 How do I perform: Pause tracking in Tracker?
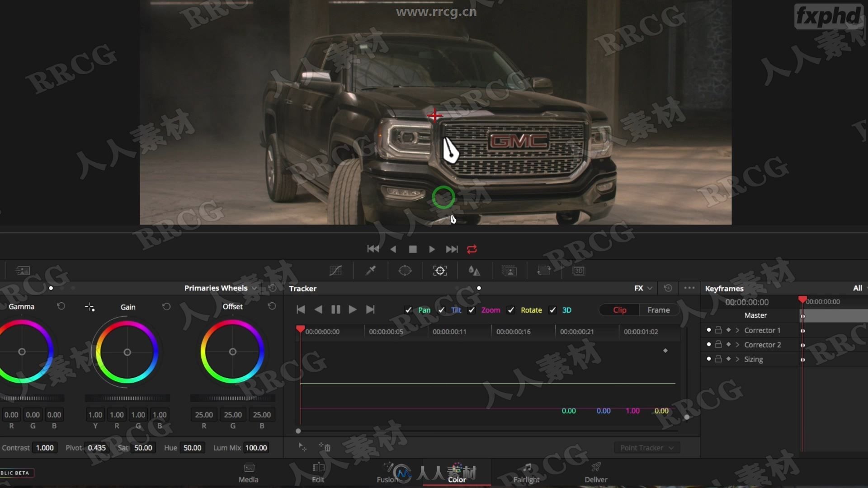point(335,310)
